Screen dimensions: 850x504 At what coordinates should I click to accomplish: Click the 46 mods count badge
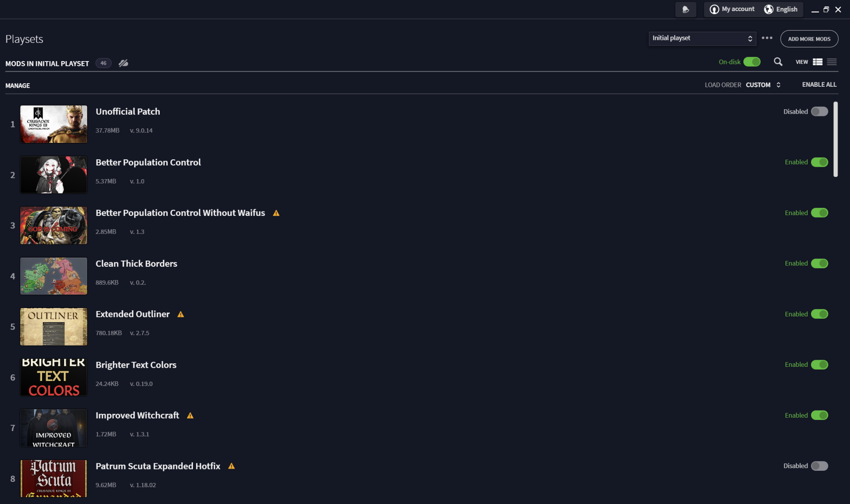tap(103, 63)
